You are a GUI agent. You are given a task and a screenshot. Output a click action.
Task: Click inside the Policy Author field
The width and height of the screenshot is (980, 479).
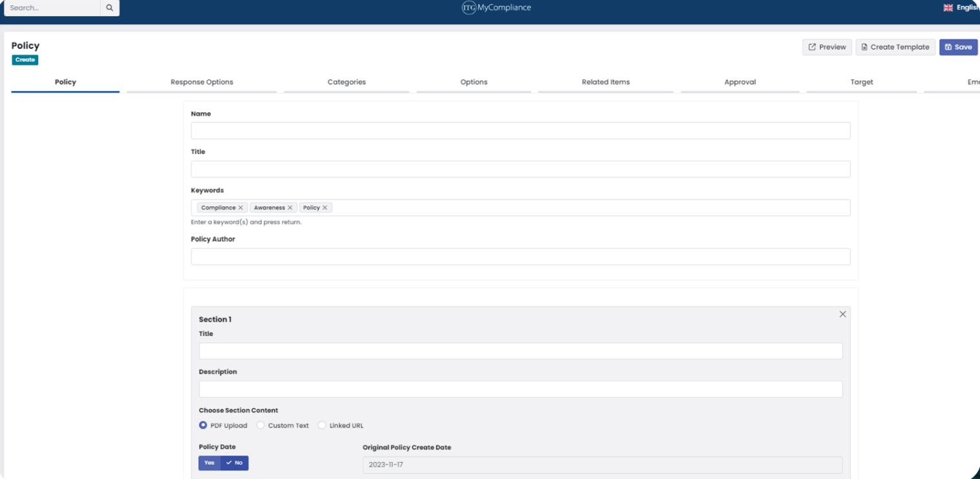(521, 256)
